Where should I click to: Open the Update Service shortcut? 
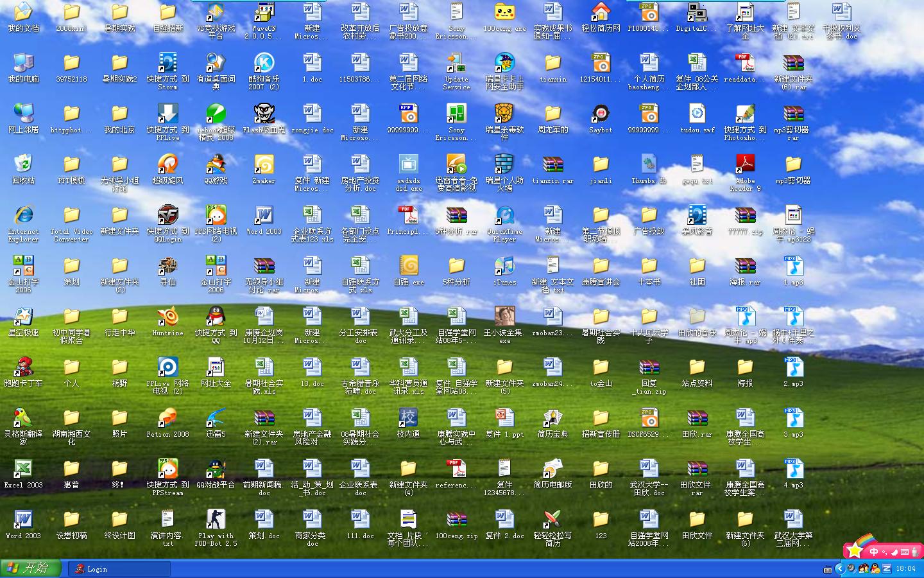[x=456, y=71]
